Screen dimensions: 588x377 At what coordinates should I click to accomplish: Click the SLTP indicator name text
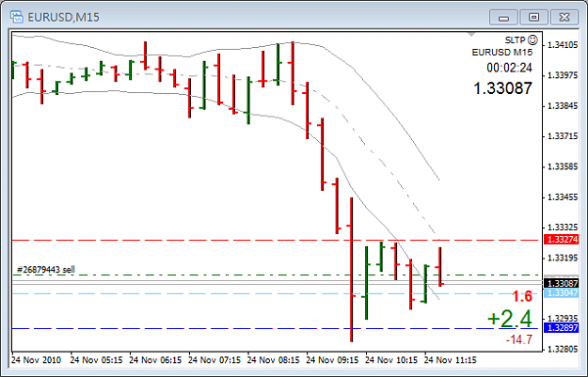(x=516, y=40)
